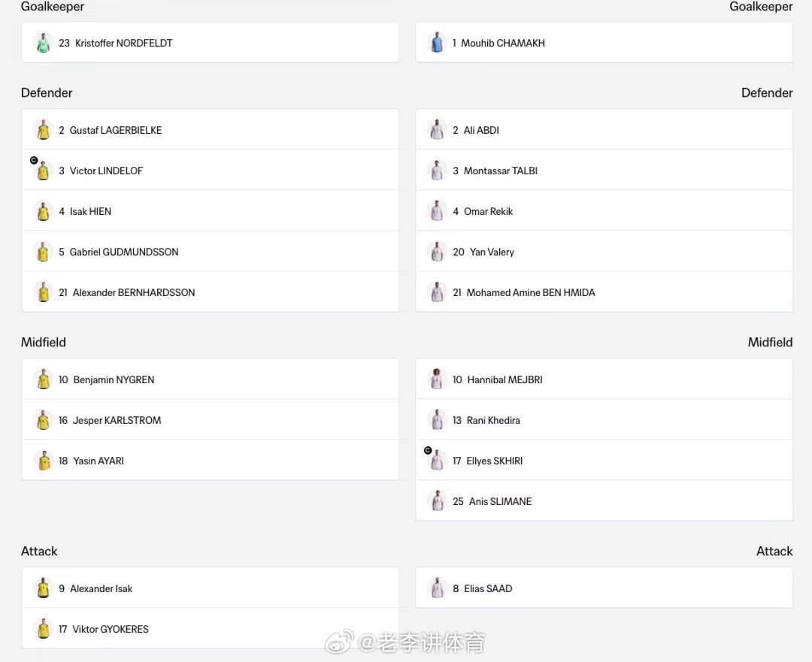Click number 23 beside Kristoffer NORDFELDT

coord(64,43)
